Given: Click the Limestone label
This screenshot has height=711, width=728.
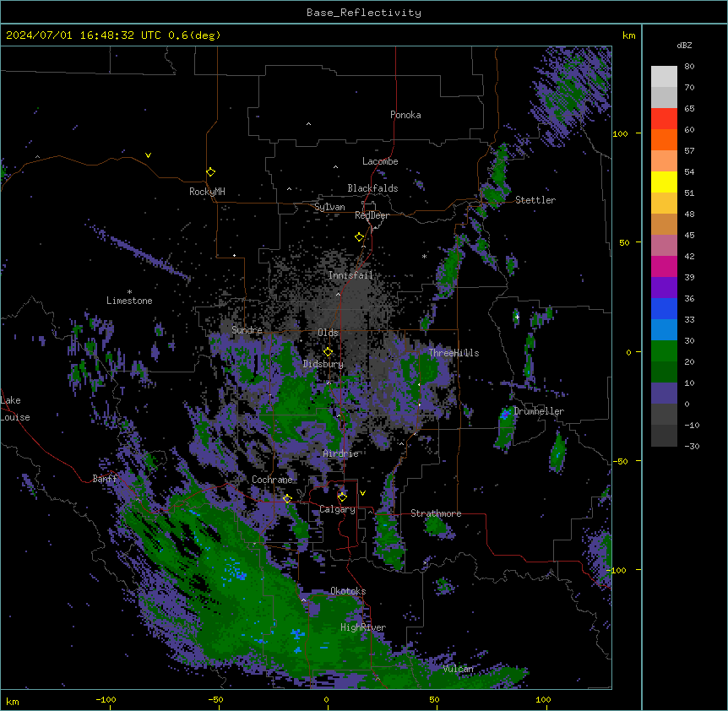Looking at the screenshot, I should 129,301.
